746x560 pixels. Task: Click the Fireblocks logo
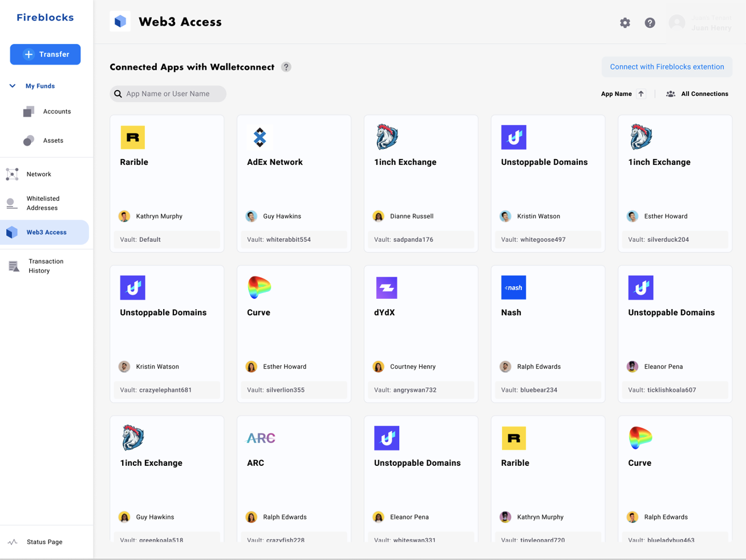click(45, 18)
